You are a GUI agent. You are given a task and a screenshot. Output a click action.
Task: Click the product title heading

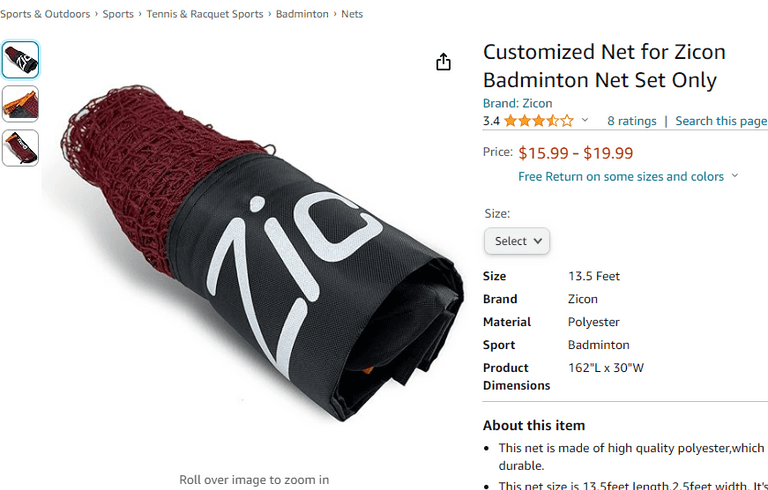[604, 66]
